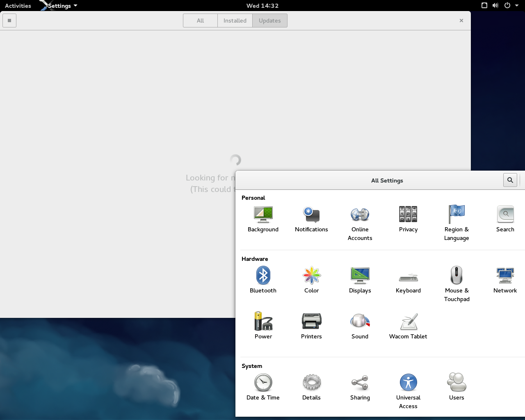Open Network settings
Image resolution: width=525 pixels, height=420 pixels.
[505, 280]
